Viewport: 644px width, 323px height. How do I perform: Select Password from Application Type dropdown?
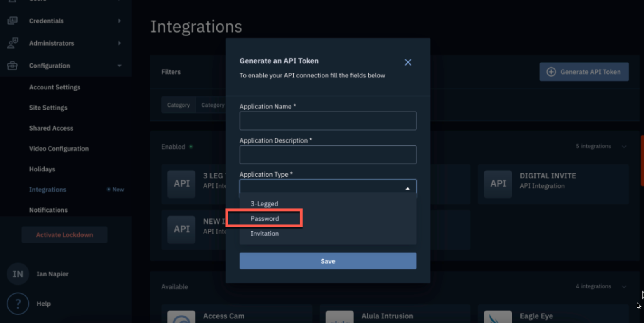265,219
